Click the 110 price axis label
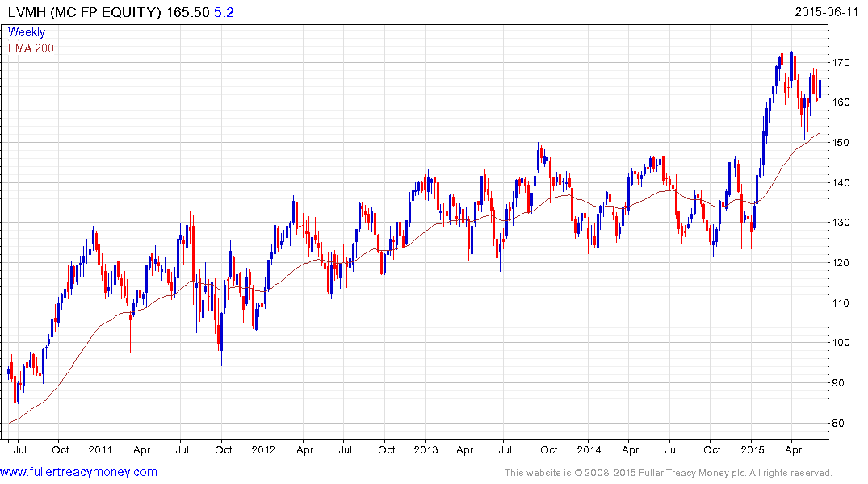 click(x=841, y=302)
